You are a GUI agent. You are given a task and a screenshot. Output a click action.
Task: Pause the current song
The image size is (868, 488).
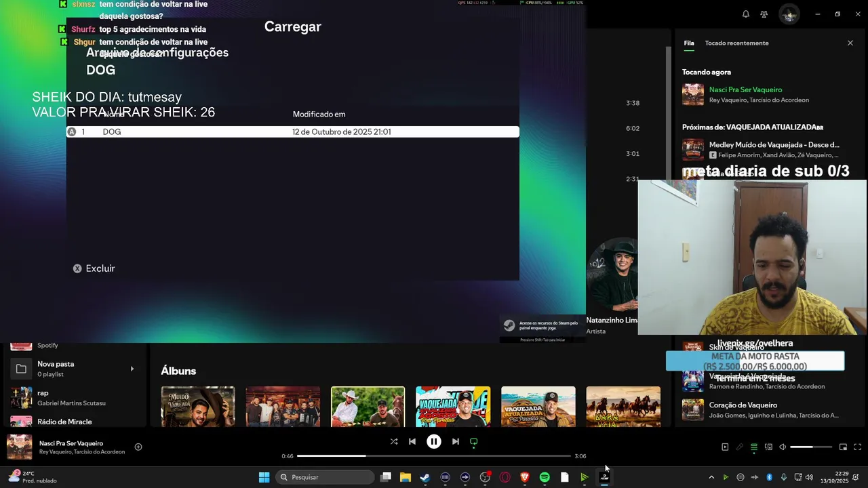tap(434, 441)
